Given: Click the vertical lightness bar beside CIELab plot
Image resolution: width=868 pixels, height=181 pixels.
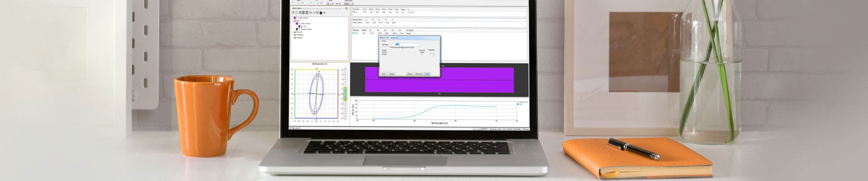Looking at the screenshot, I should tap(344, 94).
